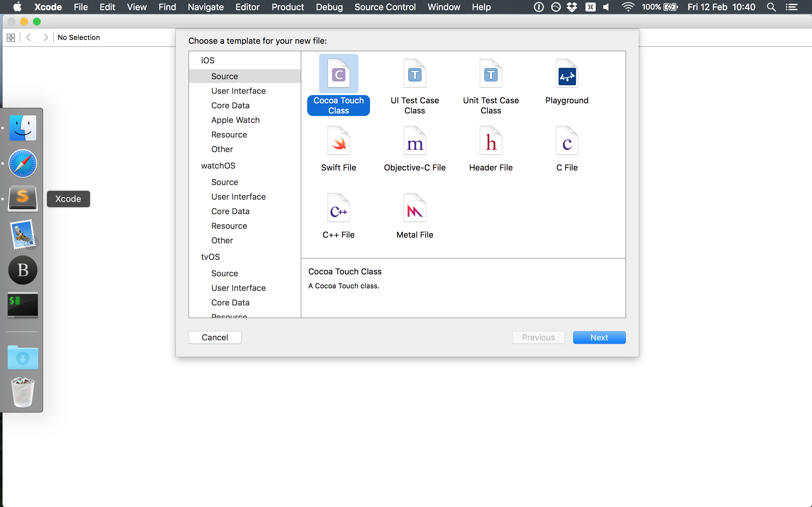Collapse the watchOS section
812x507 pixels.
click(x=218, y=165)
